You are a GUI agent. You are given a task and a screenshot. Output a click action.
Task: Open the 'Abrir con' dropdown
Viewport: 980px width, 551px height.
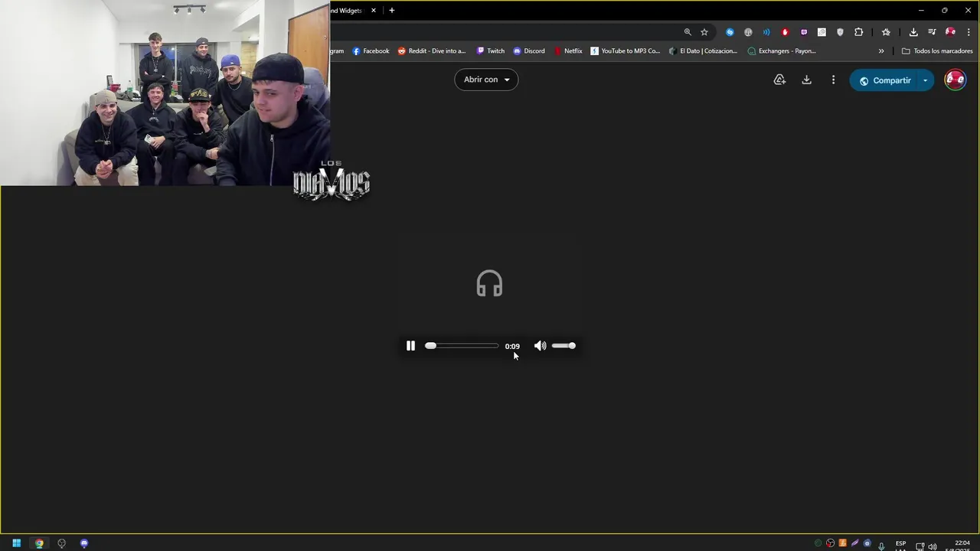(x=486, y=80)
